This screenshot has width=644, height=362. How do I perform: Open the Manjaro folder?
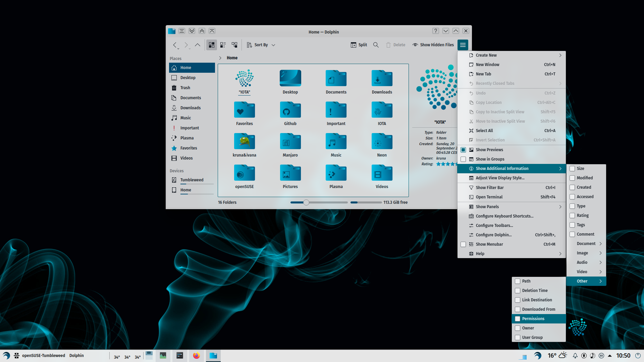[290, 141]
